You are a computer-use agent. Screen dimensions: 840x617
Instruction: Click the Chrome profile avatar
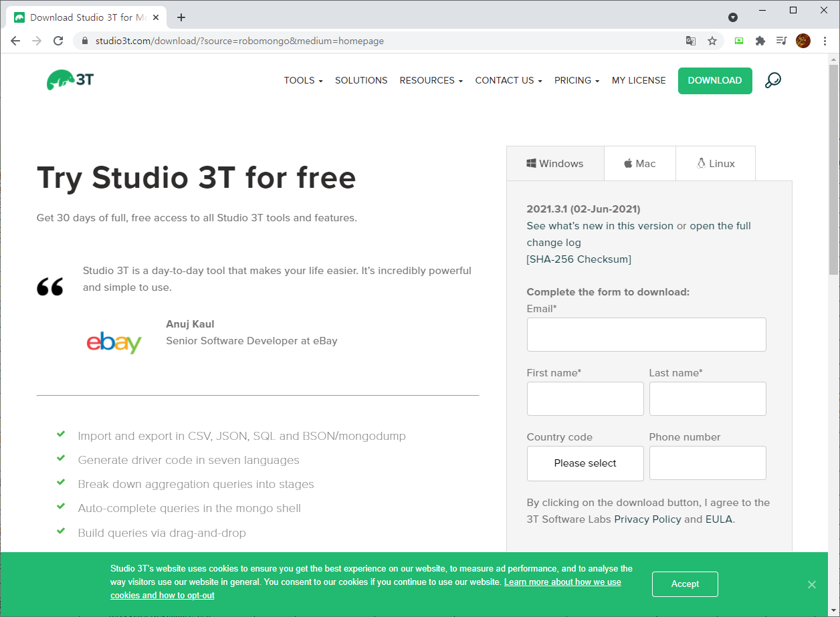pos(803,41)
